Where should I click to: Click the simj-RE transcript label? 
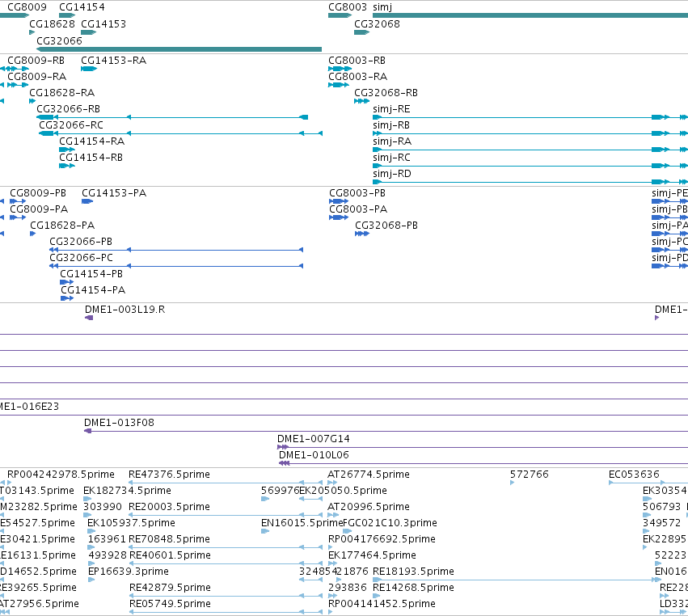(391, 109)
